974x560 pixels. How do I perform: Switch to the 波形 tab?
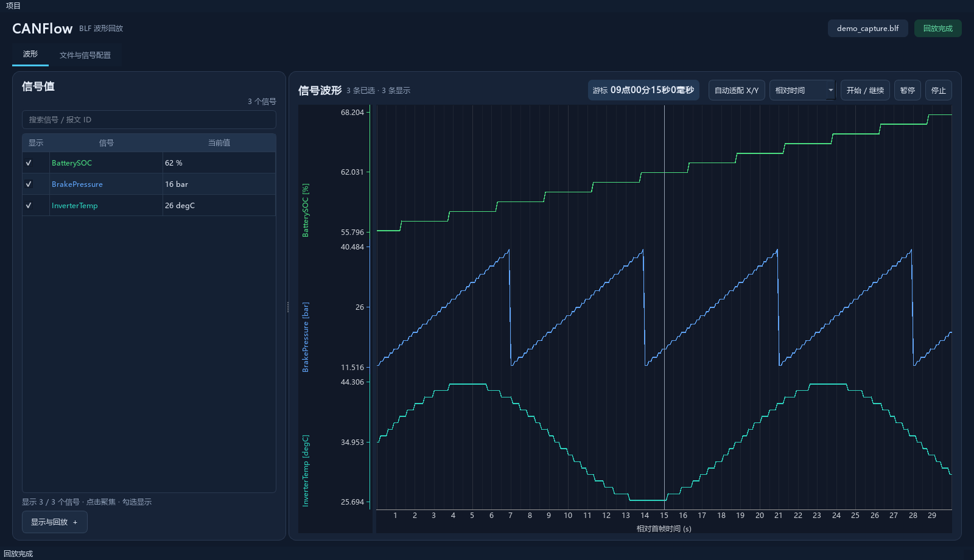(x=30, y=54)
